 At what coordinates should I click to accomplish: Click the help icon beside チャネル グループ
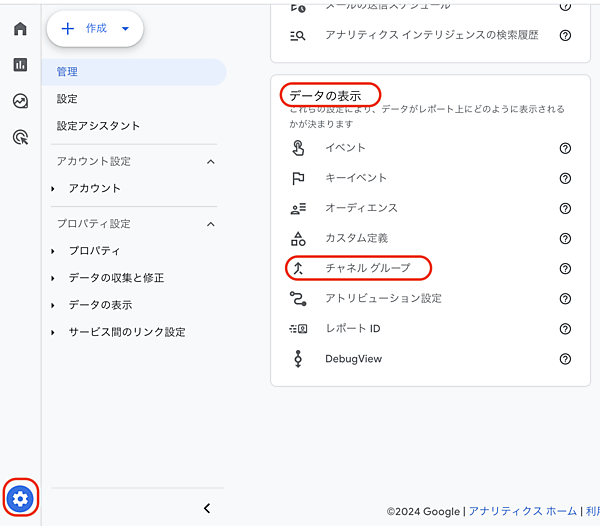point(565,268)
